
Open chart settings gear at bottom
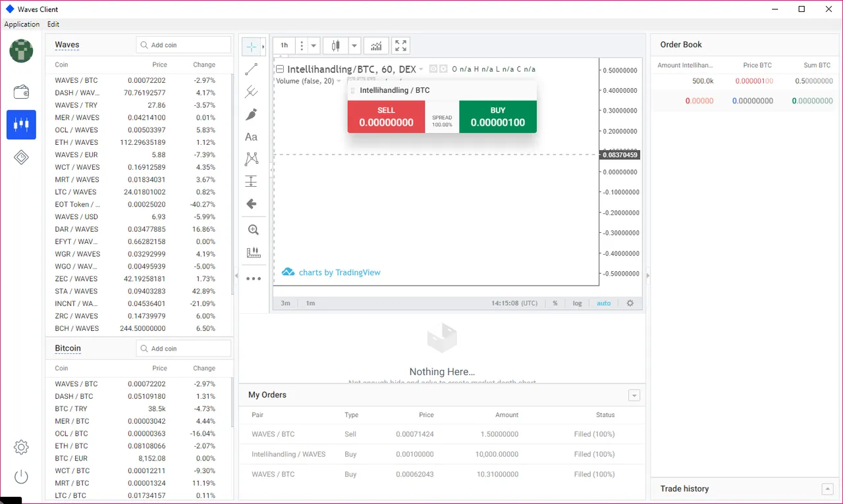click(x=630, y=303)
